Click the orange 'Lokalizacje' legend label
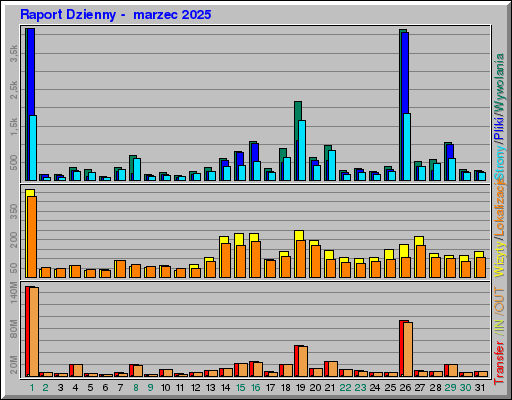Viewport: 512px width, 400px height. pos(500,208)
